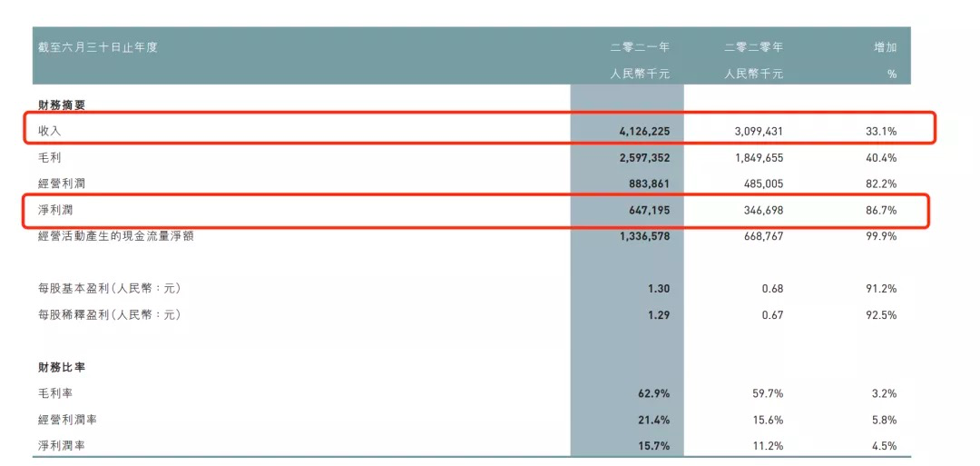980x466 pixels.
Task: Click the 62.9% gross margin cell
Action: click(x=653, y=393)
